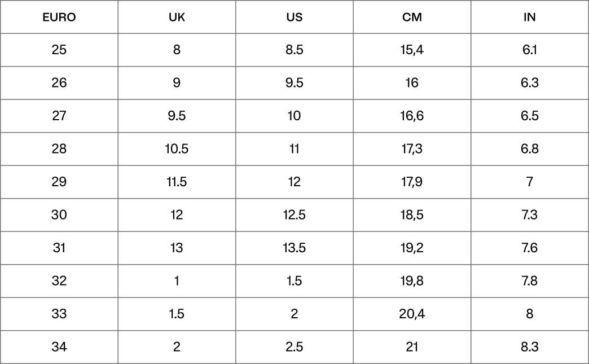The height and width of the screenshot is (364, 589).
Task: Click the US 2.5 cell
Action: coord(294,347)
